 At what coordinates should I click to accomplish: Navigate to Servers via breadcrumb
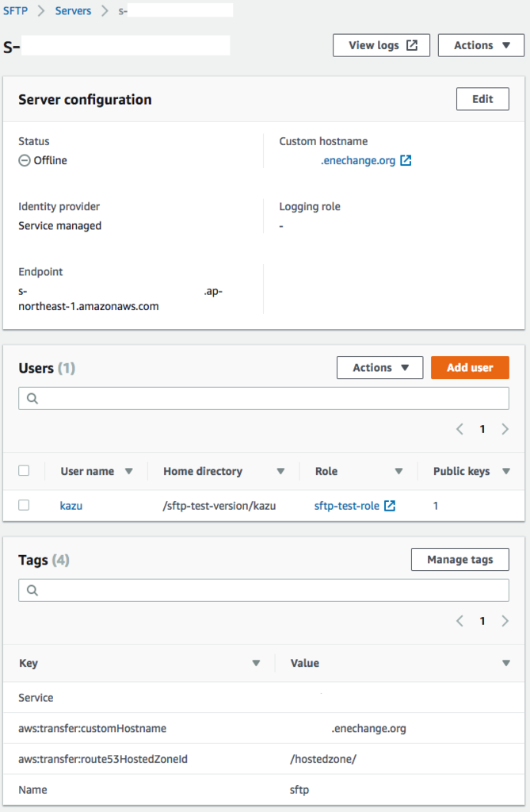(73, 11)
